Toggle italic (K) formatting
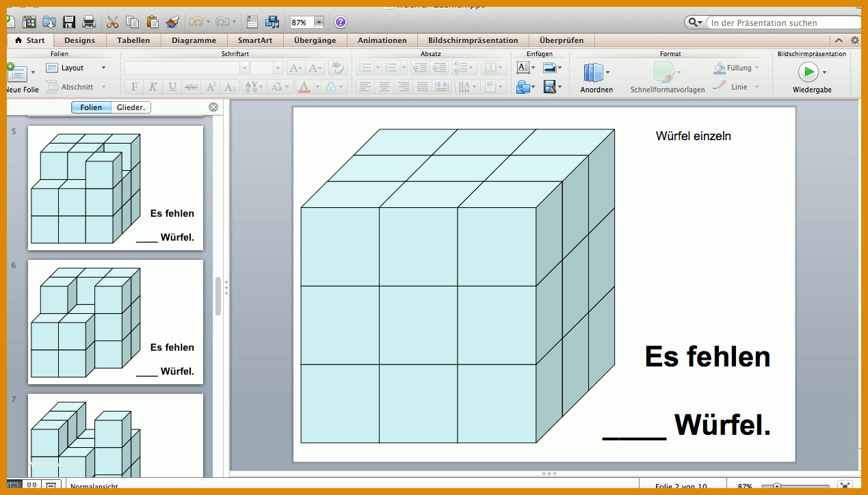The height and width of the screenshot is (495, 868). [x=153, y=87]
